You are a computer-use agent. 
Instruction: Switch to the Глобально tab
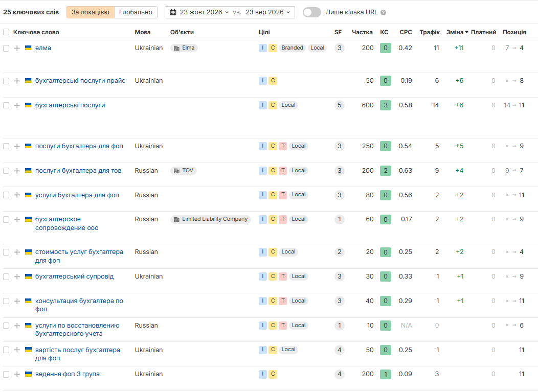click(136, 12)
